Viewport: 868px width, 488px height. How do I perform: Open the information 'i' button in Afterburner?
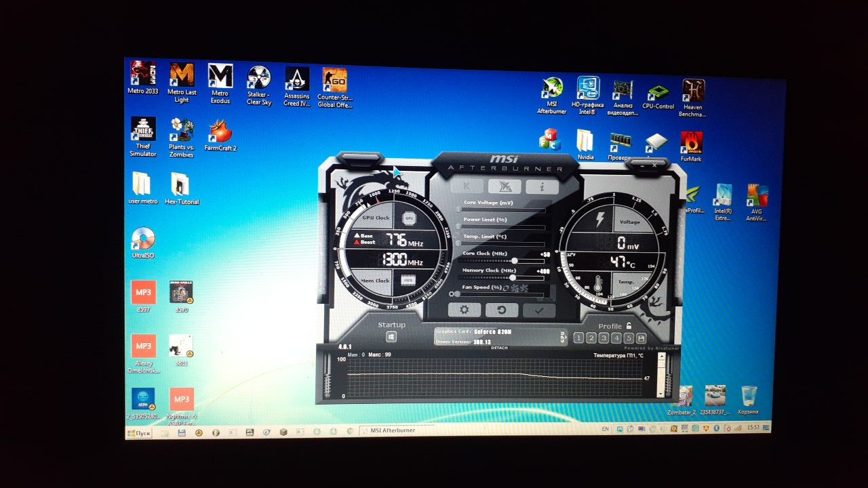click(542, 187)
